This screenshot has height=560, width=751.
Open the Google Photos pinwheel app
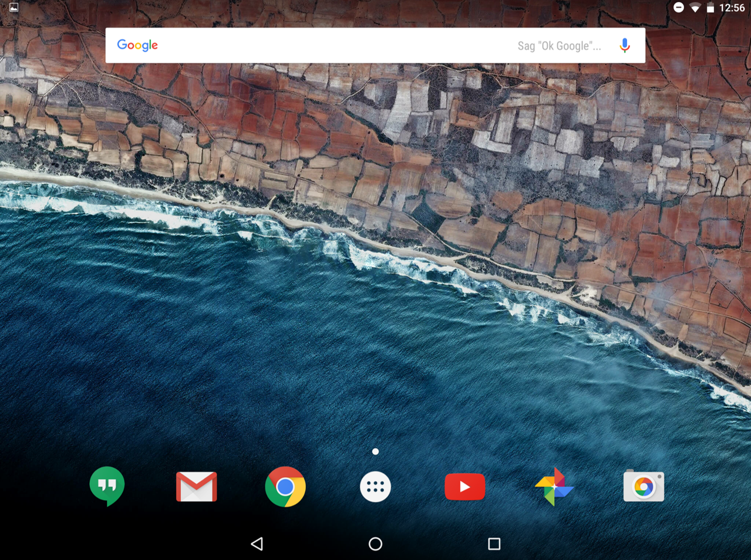click(x=554, y=487)
